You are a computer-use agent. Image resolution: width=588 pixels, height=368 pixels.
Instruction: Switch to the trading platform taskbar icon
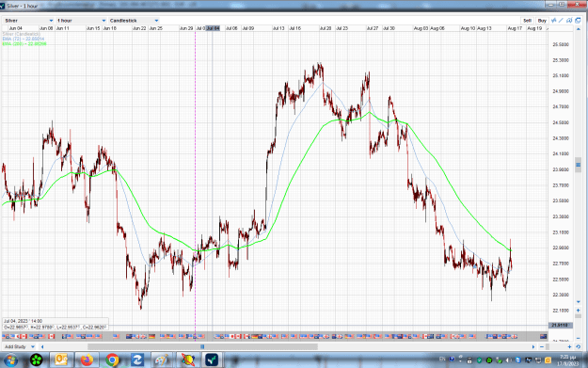click(x=213, y=360)
